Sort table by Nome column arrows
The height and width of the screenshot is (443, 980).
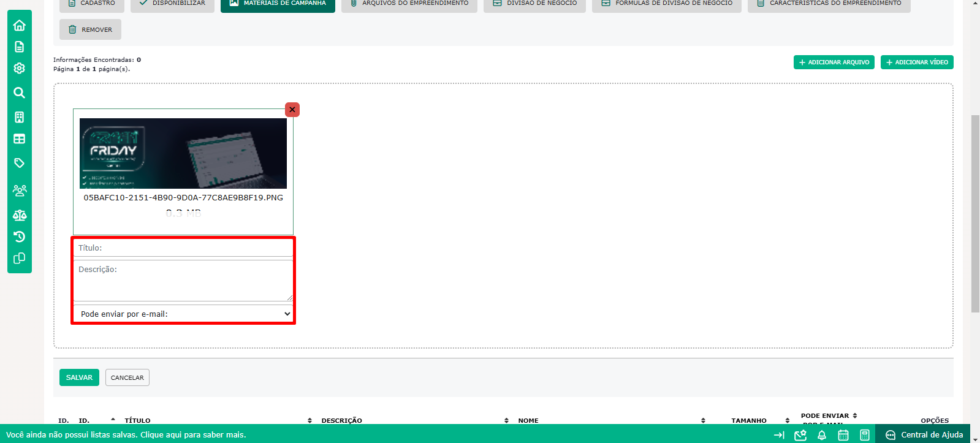tap(703, 420)
